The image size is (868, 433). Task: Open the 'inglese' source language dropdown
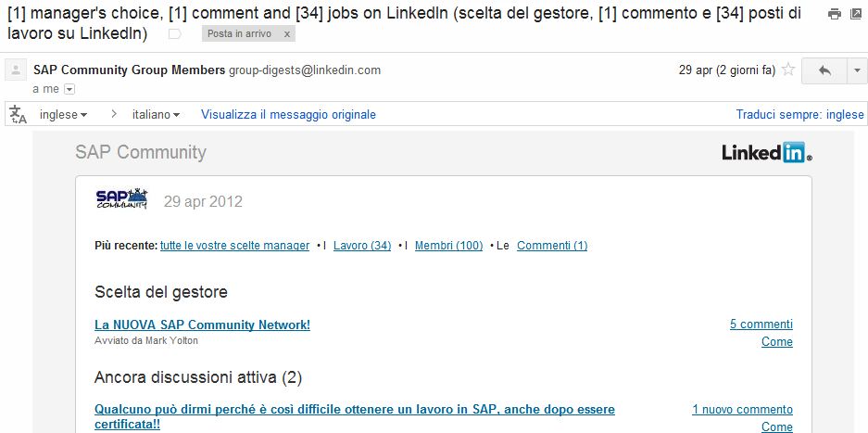tap(63, 115)
